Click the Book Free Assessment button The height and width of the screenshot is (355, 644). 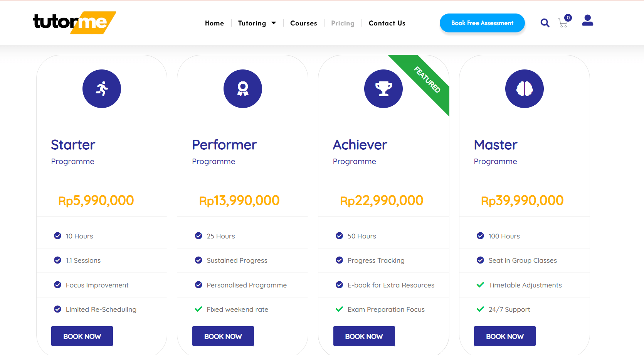pos(482,23)
